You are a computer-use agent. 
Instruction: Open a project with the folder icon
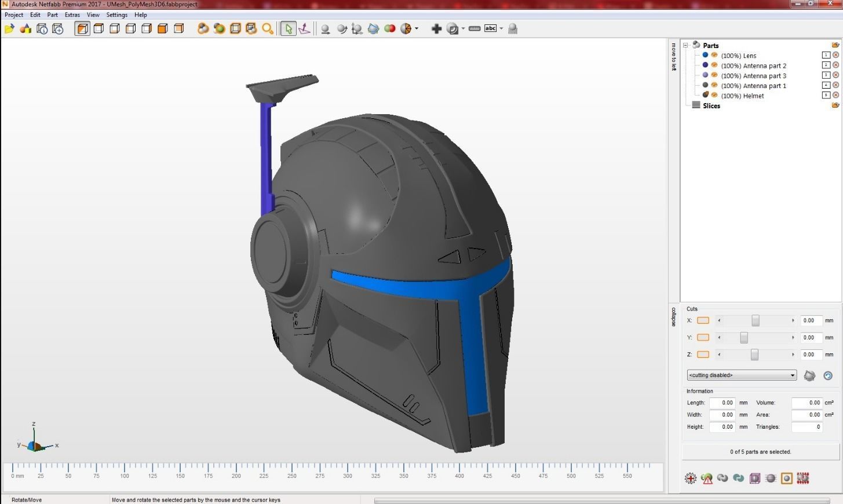pos(9,28)
